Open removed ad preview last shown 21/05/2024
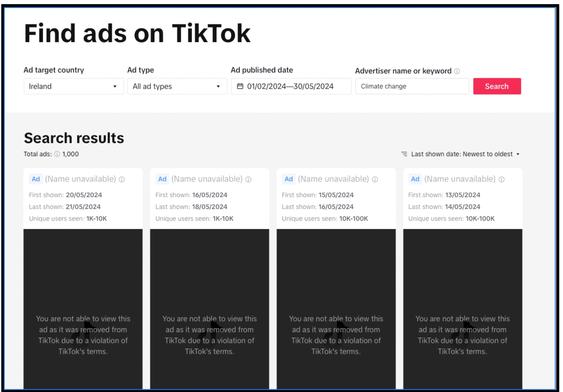Viewport: 563px width, 392px height. [83, 309]
